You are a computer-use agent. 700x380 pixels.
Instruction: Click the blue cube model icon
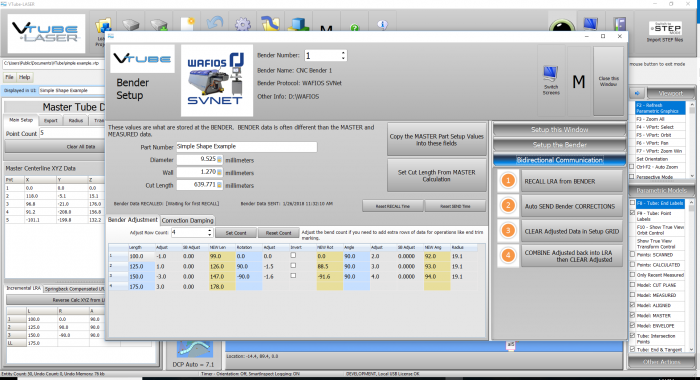point(298,25)
